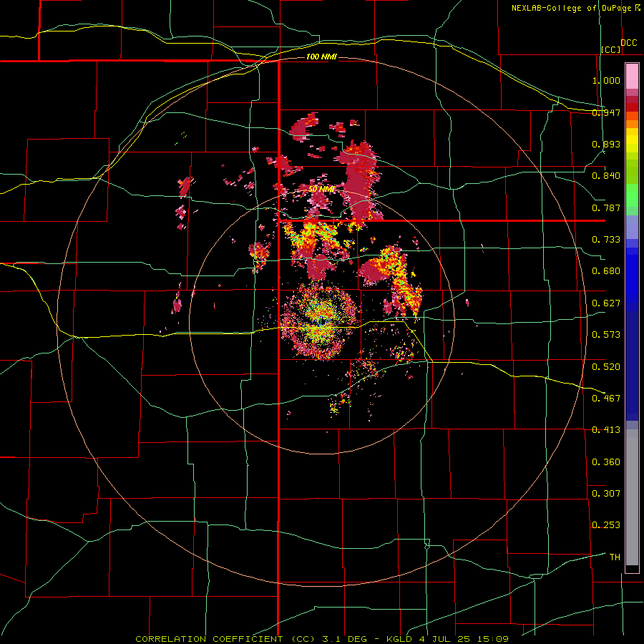Image resolution: width=644 pixels, height=644 pixels.
Task: Click the 50 NMI range ring label
Action: [x=321, y=190]
